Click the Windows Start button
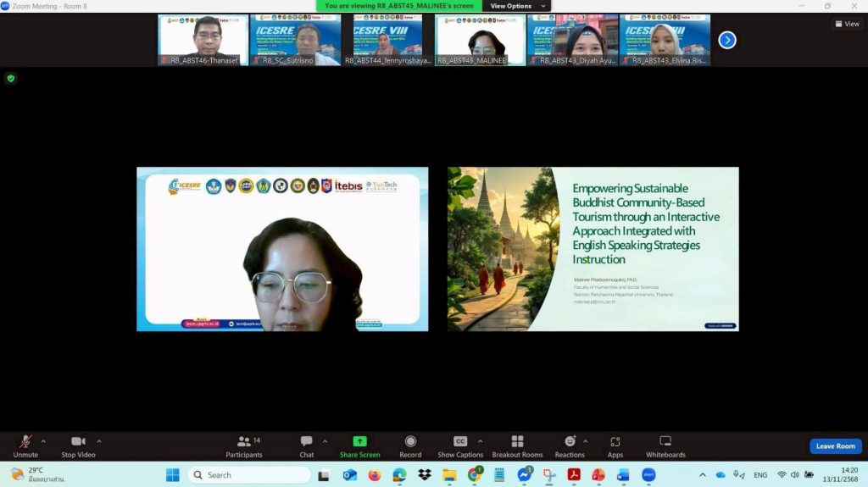Screen dimensions: 868x487 (x=172, y=475)
